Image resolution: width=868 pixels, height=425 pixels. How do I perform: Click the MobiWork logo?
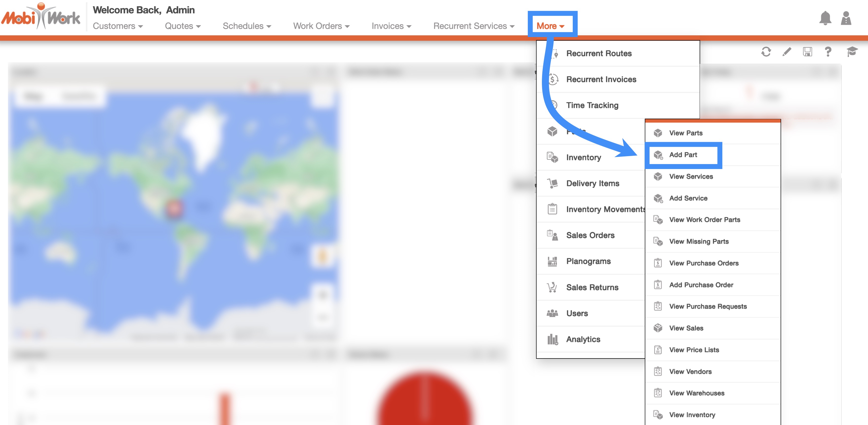click(41, 17)
